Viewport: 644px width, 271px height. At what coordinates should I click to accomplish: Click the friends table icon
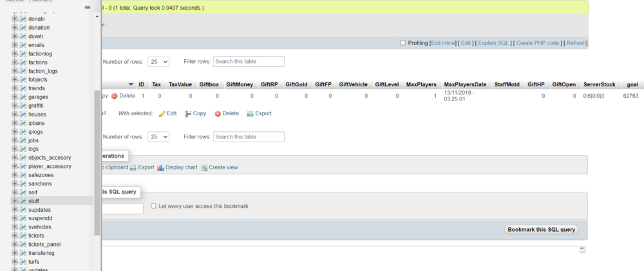[23, 88]
